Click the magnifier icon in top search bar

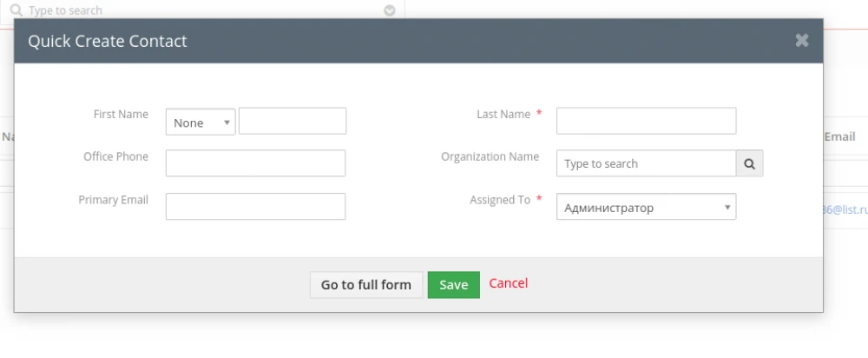(x=16, y=10)
